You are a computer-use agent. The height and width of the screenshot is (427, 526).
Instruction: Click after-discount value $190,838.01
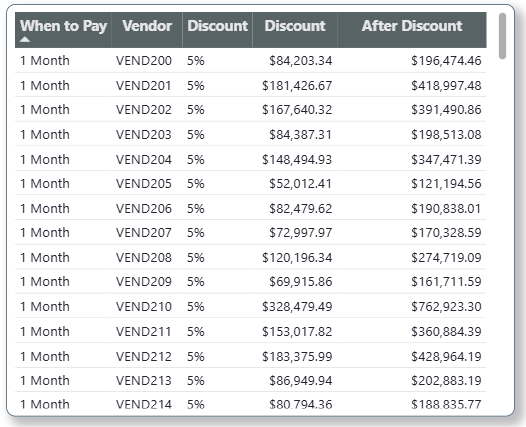pos(446,208)
